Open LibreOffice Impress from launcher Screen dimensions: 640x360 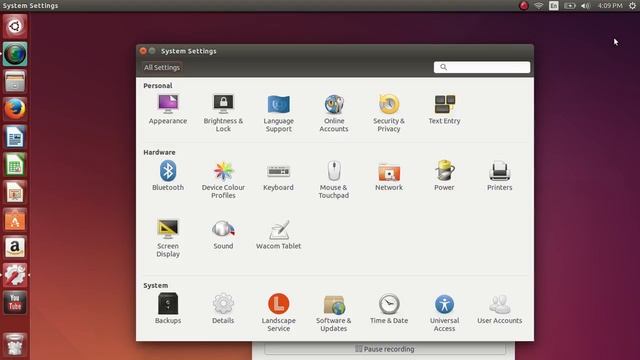click(15, 192)
